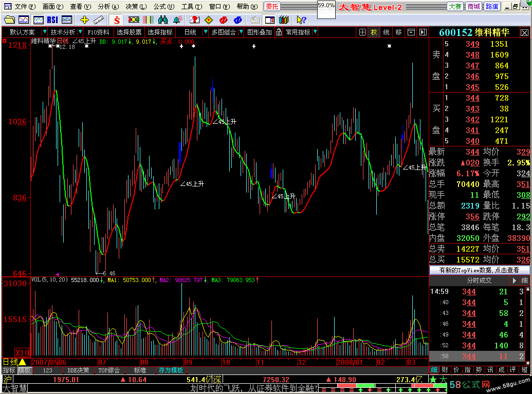The image size is (532, 394).
Task: Click the padlock icon beside 图形叠加
Action: tap(279, 32)
